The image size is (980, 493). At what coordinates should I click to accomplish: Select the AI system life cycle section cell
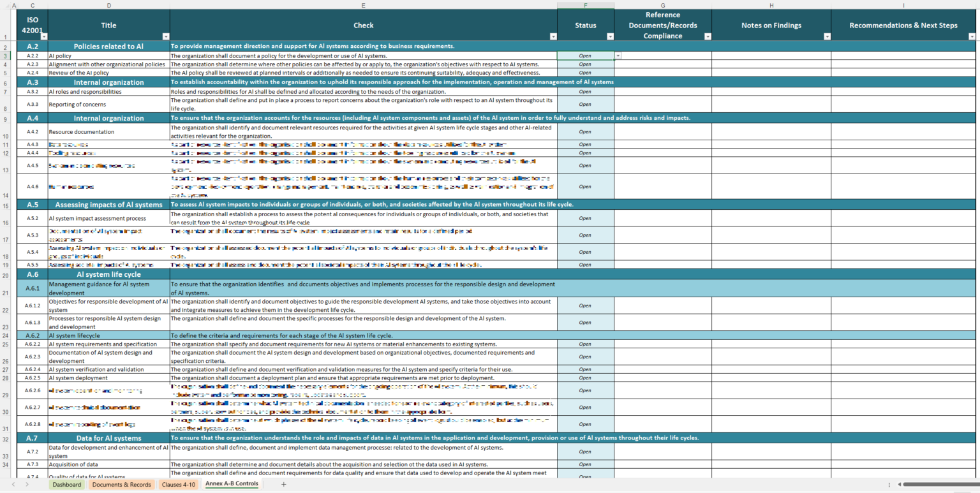(108, 274)
